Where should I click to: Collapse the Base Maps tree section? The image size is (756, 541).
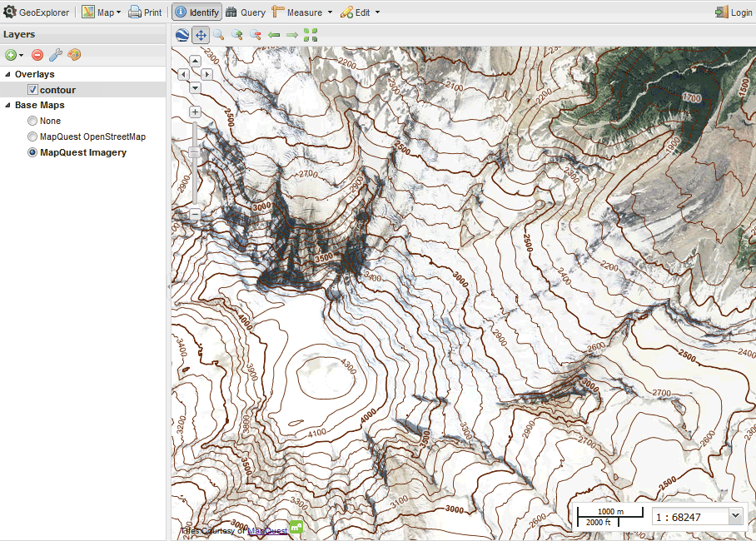(x=7, y=105)
